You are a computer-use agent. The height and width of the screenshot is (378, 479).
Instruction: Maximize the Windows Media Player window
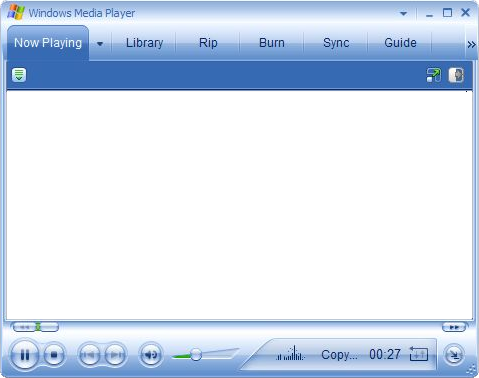pos(447,13)
